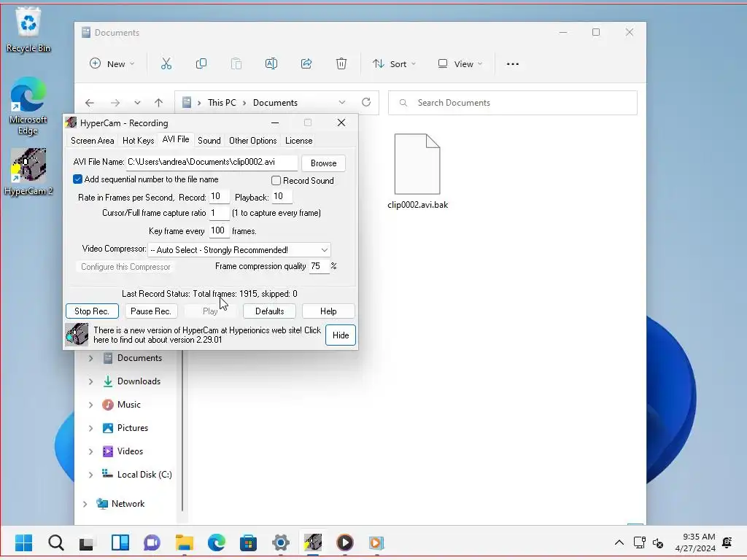The image size is (747, 560).
Task: Open HyperCam Help button
Action: pyautogui.click(x=328, y=311)
